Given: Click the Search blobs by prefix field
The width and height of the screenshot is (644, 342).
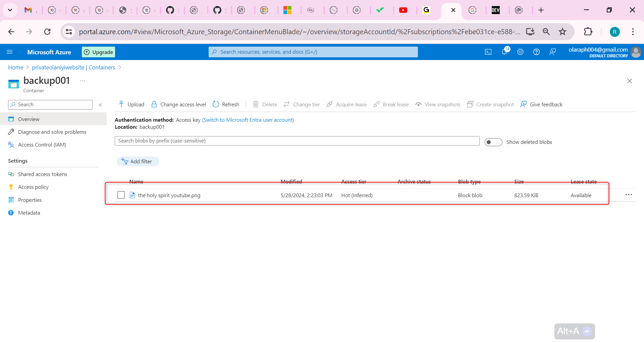Looking at the screenshot, I should coord(297,141).
